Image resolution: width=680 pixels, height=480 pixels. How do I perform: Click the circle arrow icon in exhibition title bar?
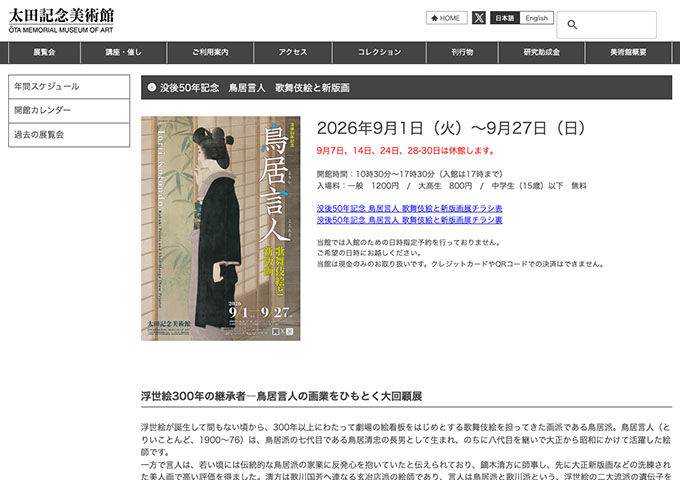click(x=151, y=87)
